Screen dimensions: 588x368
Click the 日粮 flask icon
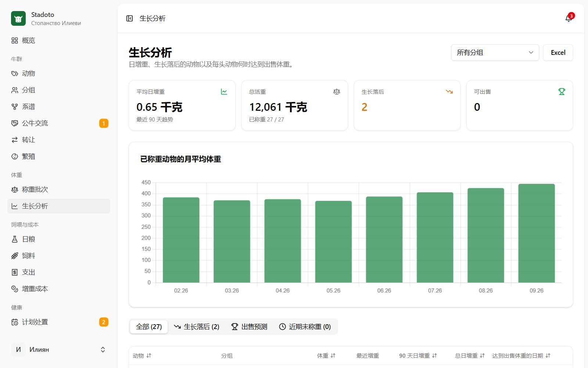click(15, 239)
